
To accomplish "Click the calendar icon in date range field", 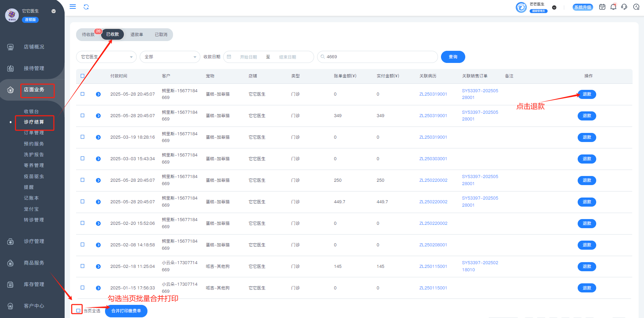I will (x=229, y=57).
